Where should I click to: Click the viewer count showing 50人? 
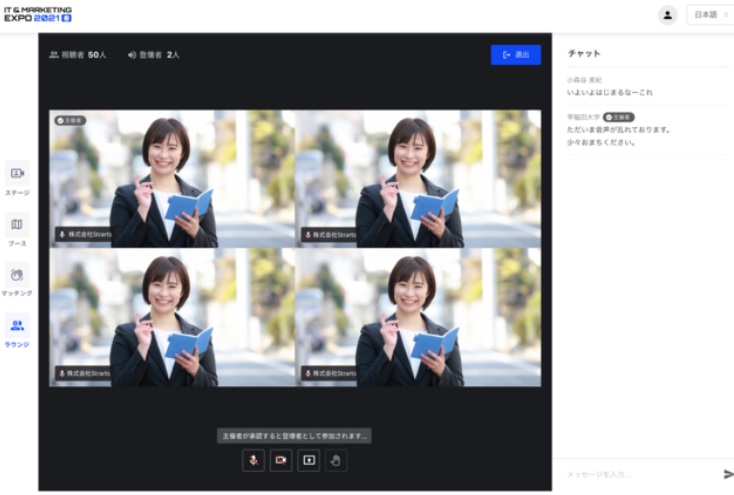pos(78,55)
